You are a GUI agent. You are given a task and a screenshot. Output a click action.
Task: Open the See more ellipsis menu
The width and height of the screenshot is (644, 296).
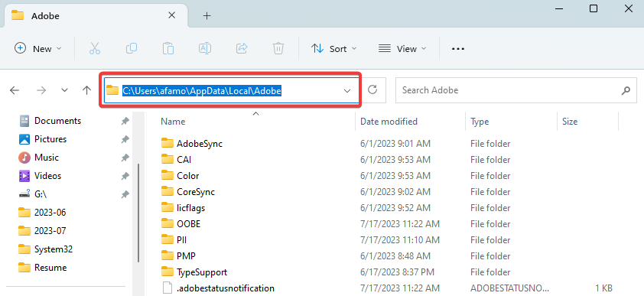pyautogui.click(x=458, y=48)
